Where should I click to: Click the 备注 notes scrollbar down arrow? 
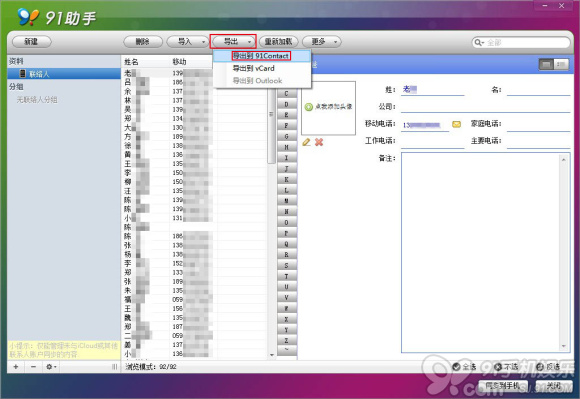point(564,346)
